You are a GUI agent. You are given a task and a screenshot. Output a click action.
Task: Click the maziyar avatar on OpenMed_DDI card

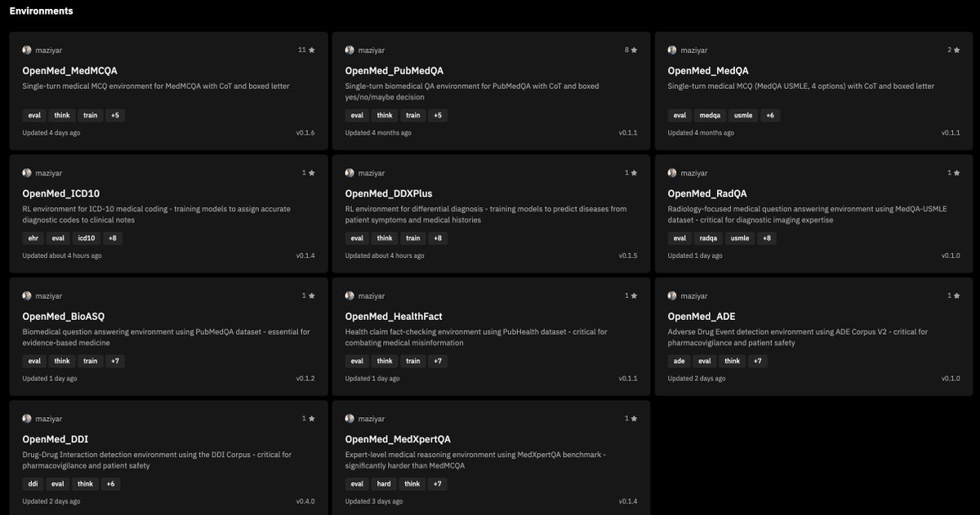point(27,419)
